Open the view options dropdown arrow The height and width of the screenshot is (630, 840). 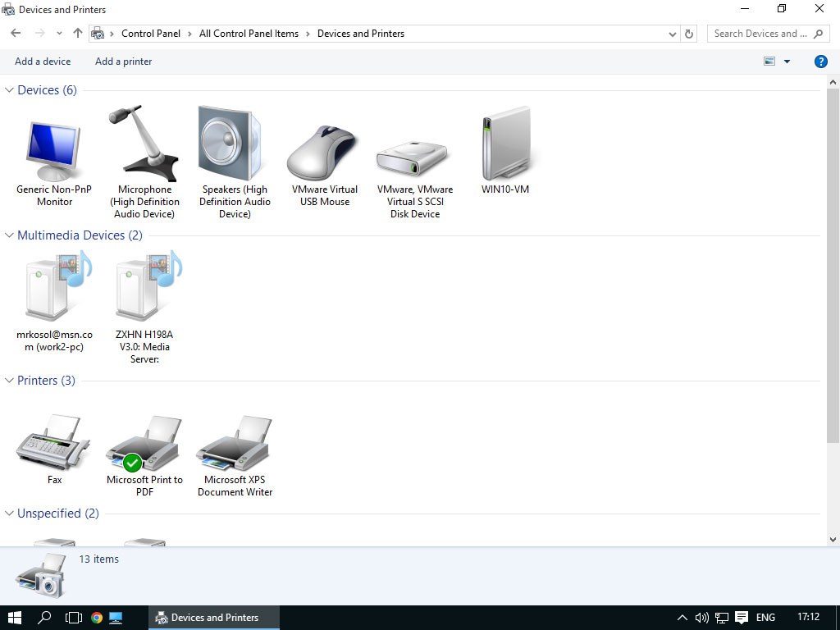pyautogui.click(x=787, y=62)
